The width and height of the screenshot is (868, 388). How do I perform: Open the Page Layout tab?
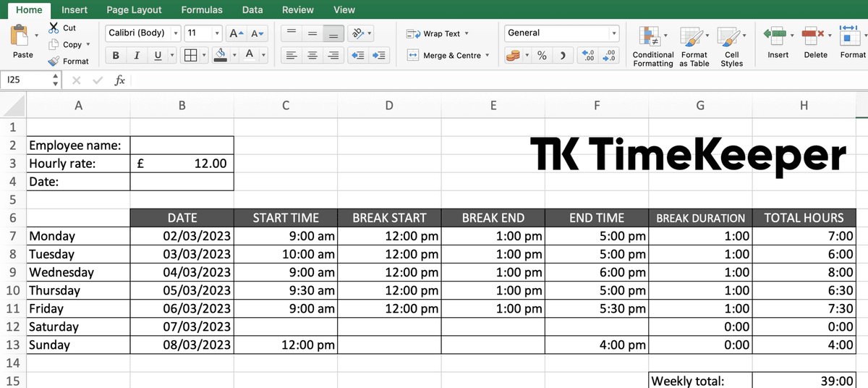pyautogui.click(x=134, y=9)
